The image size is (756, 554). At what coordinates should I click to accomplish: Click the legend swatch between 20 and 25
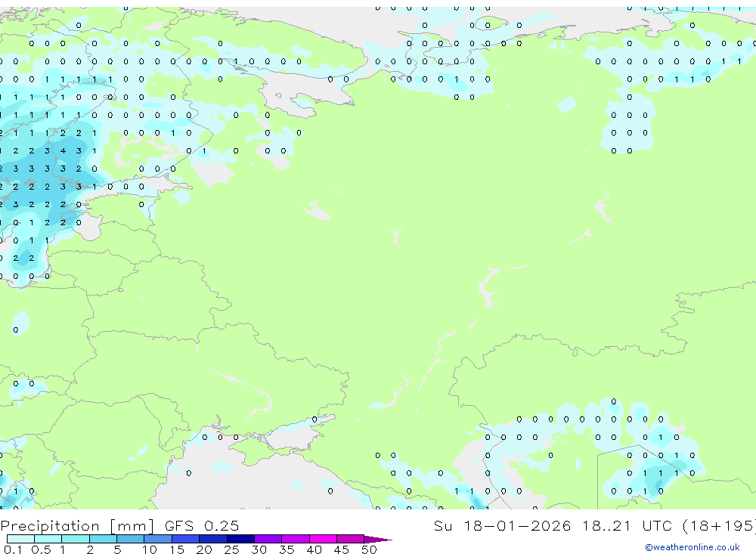[213, 539]
